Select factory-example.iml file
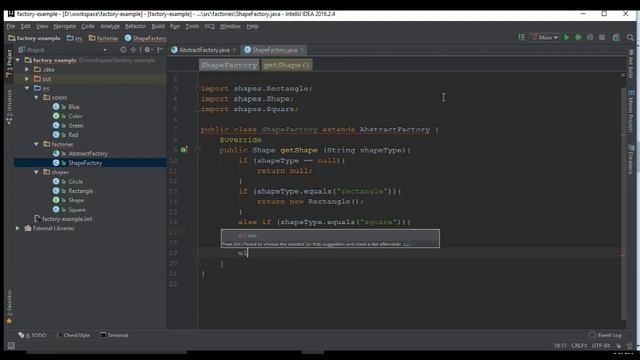 point(67,219)
